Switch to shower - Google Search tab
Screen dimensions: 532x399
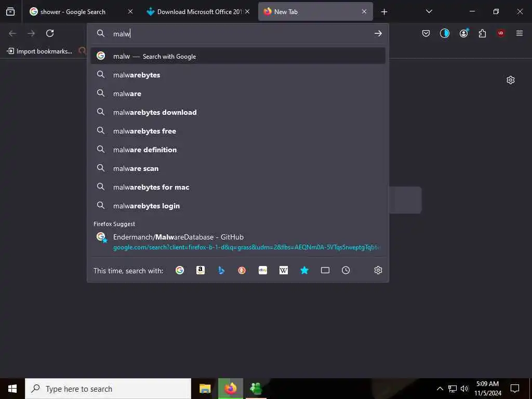[x=82, y=12]
